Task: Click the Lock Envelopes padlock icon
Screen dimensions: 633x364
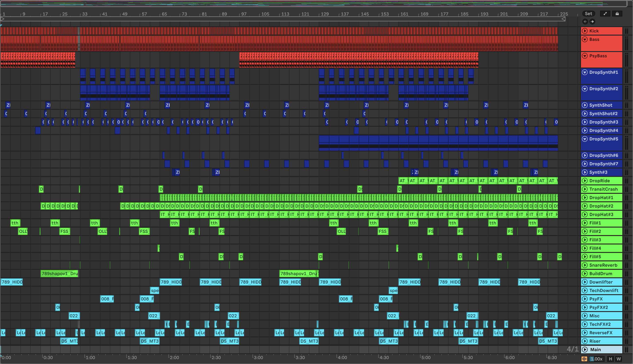Action: click(x=617, y=14)
